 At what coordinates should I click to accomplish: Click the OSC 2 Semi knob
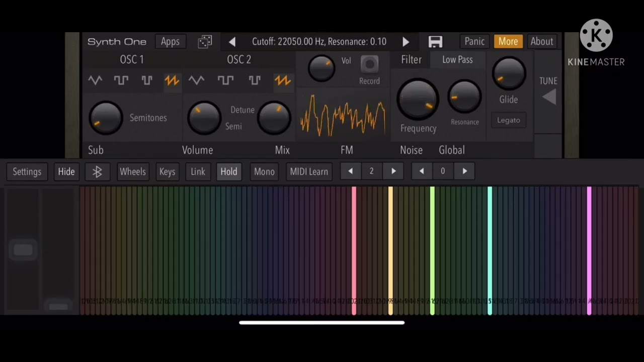(x=204, y=118)
